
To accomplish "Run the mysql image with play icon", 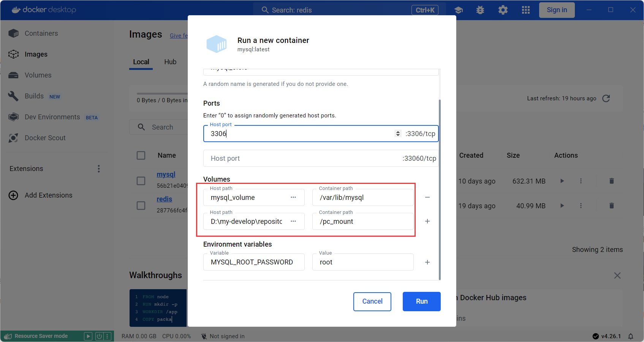I will pos(562,181).
